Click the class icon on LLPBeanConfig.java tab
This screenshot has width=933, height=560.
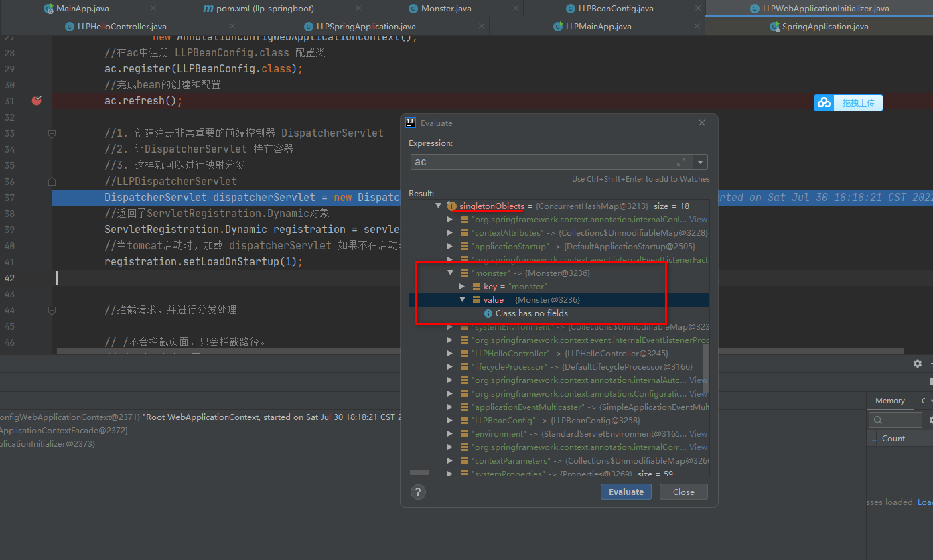571,9
